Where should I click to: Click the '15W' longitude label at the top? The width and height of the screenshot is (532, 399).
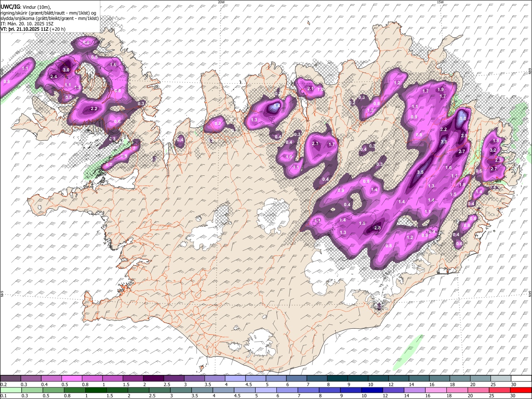click(x=441, y=2)
